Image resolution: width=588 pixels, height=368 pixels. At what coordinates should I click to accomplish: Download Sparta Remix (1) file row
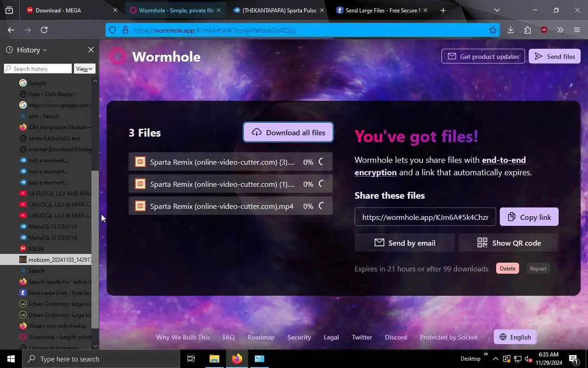click(231, 184)
